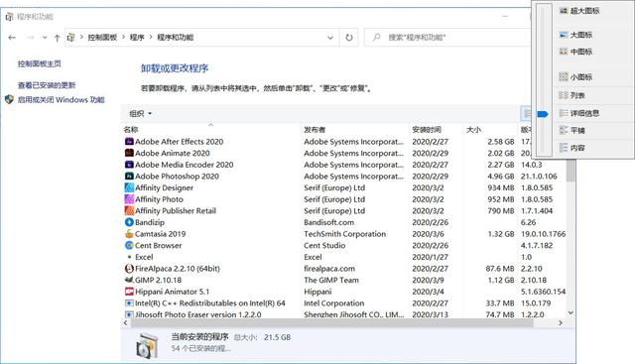Screen dimensions: 635x364
Task: Click the horizontal scrollbar right arrow
Action: click(561, 322)
